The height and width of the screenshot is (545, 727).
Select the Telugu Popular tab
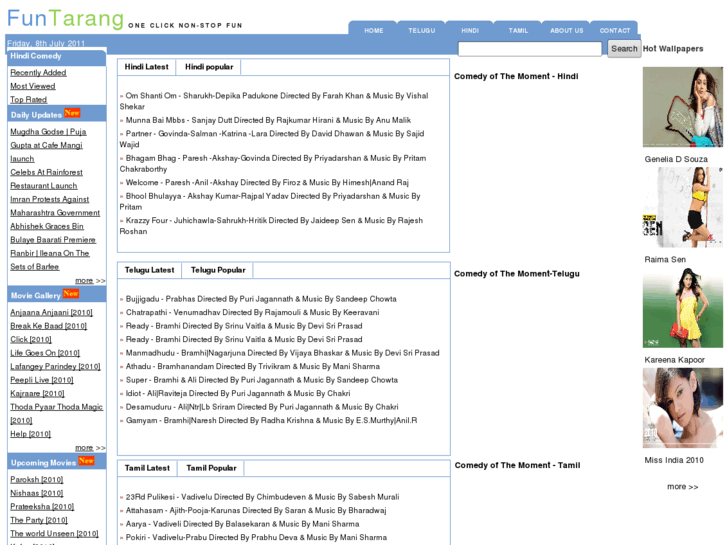coord(218,270)
